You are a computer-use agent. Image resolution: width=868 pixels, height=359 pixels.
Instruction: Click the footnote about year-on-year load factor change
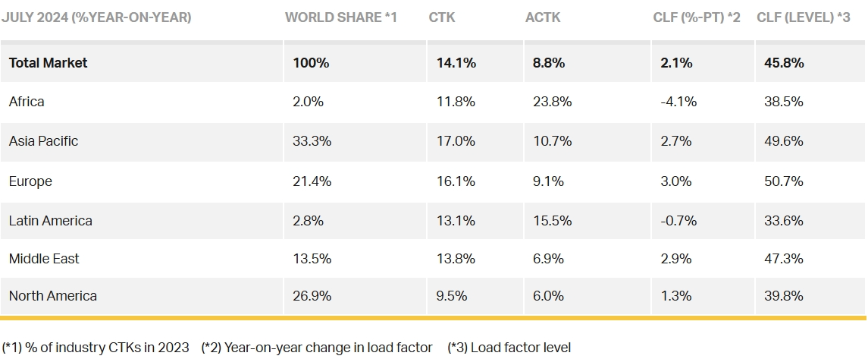pos(317,348)
